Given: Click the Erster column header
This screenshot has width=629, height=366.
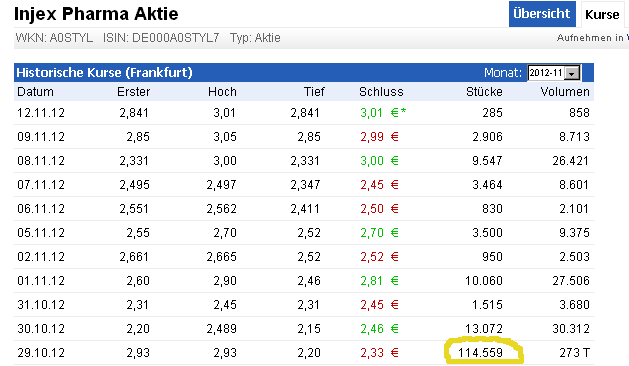Looking at the screenshot, I should click(134, 92).
